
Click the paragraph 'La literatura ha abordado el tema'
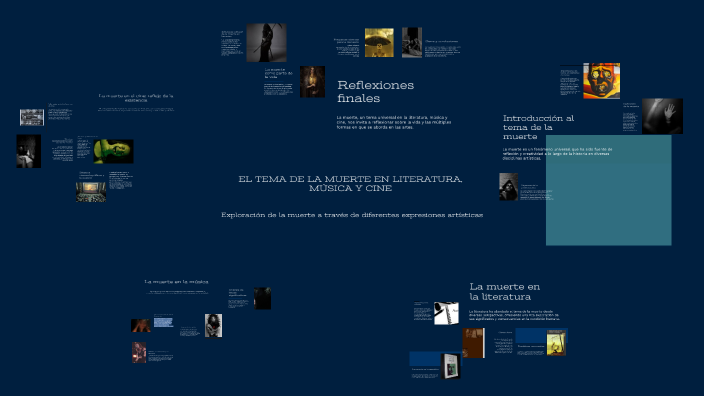point(514,315)
